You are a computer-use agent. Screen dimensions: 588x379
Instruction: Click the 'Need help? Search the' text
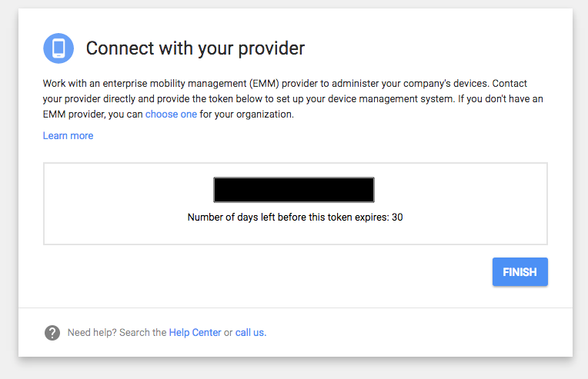117,333
